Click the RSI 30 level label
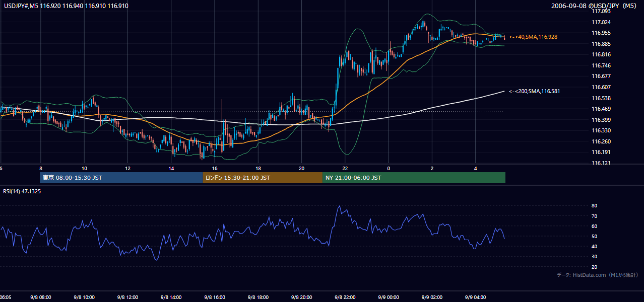This screenshot has height=302, width=644. tap(594, 257)
